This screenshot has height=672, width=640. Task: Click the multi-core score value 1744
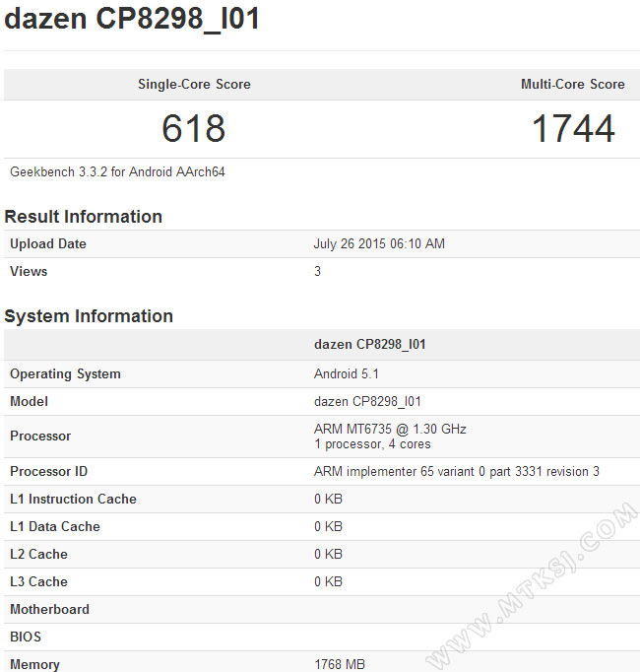pos(573,128)
